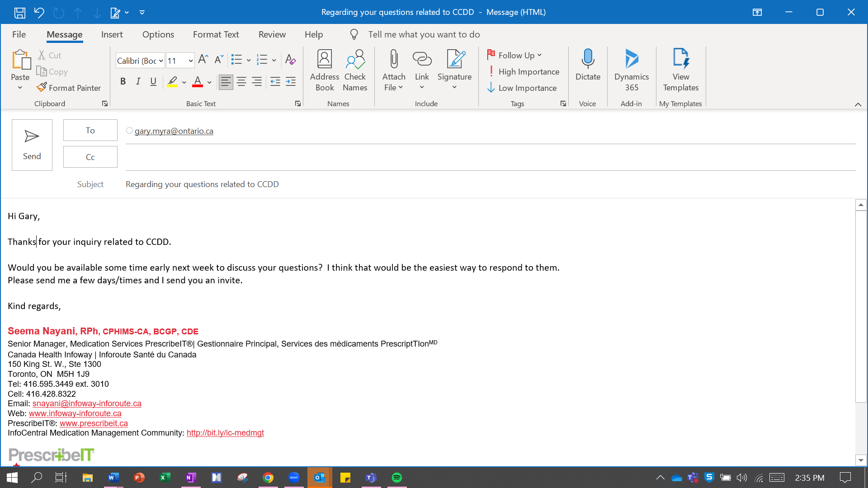Click the Cc recipients field
This screenshot has width=868, height=488.
click(x=491, y=157)
